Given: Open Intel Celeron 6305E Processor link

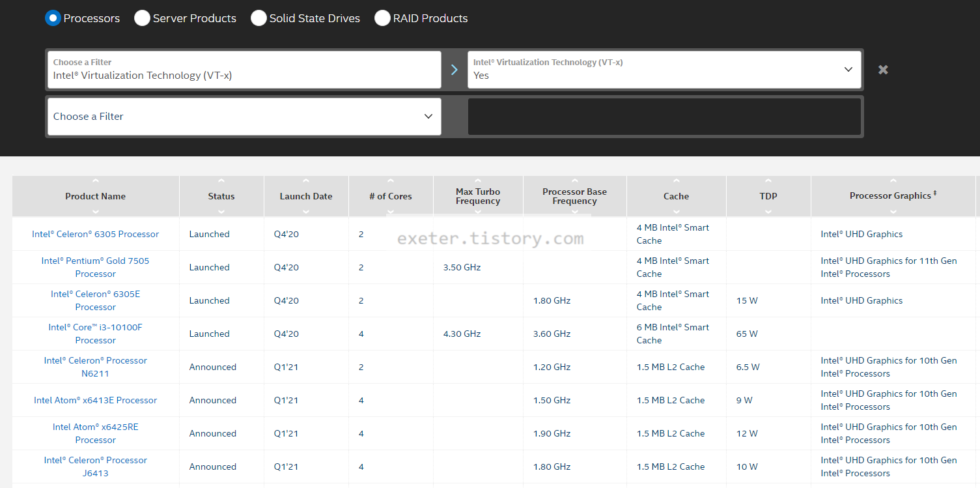Looking at the screenshot, I should tap(96, 300).
